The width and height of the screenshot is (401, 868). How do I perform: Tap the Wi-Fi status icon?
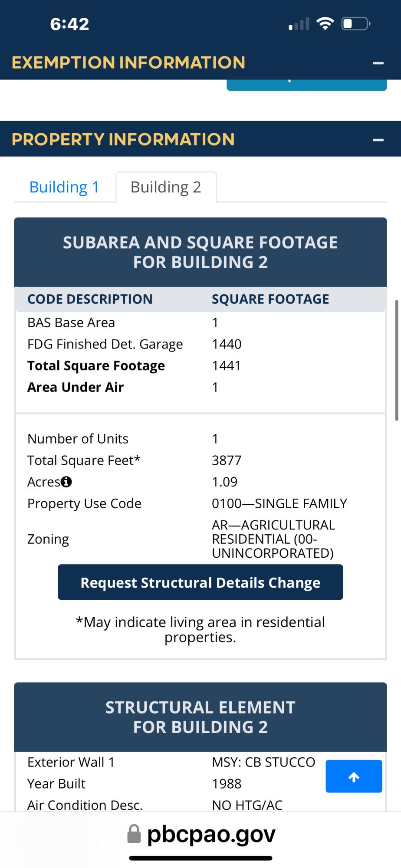click(325, 23)
